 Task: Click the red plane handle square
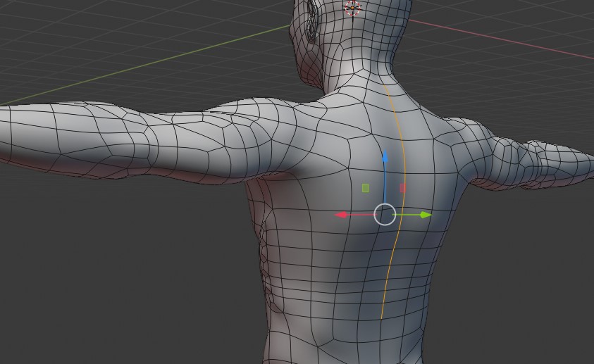point(402,188)
